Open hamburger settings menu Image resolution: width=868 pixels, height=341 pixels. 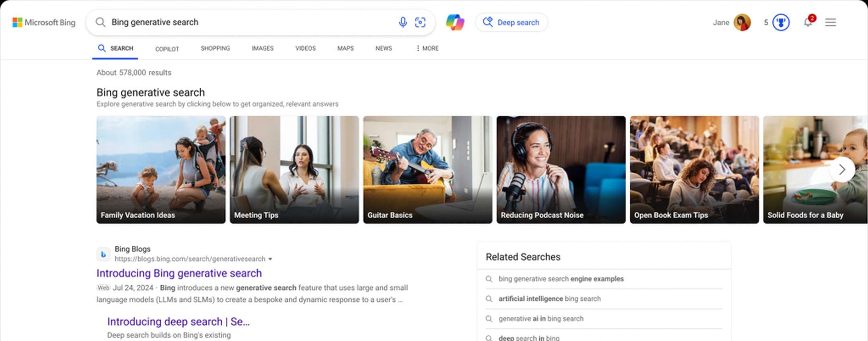[831, 23]
